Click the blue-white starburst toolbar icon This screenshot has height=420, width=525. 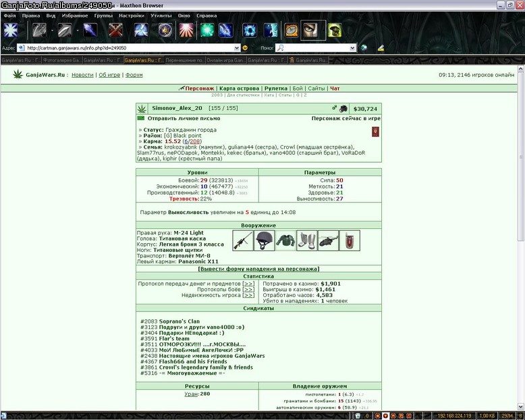pyautogui.click(x=10, y=30)
